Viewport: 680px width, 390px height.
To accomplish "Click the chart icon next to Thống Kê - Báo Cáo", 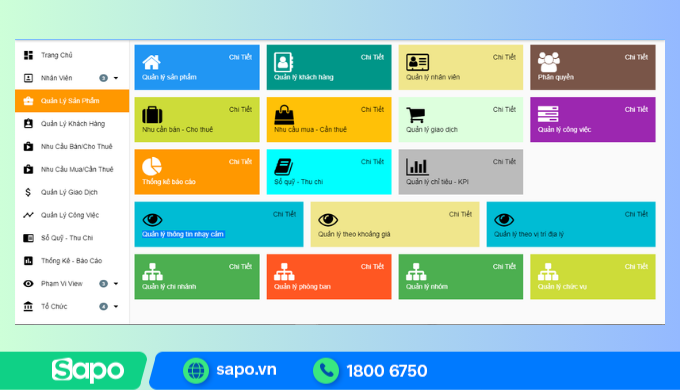I will (x=28, y=261).
